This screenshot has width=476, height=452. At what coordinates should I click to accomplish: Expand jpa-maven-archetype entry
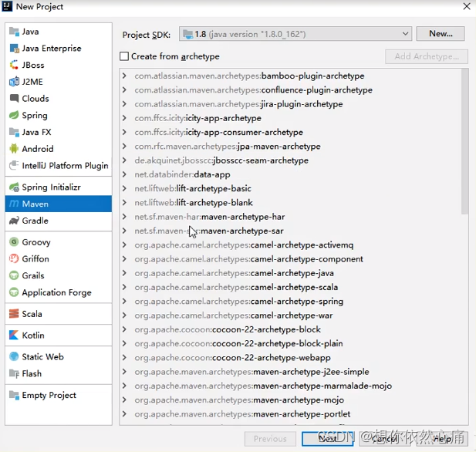(x=124, y=146)
